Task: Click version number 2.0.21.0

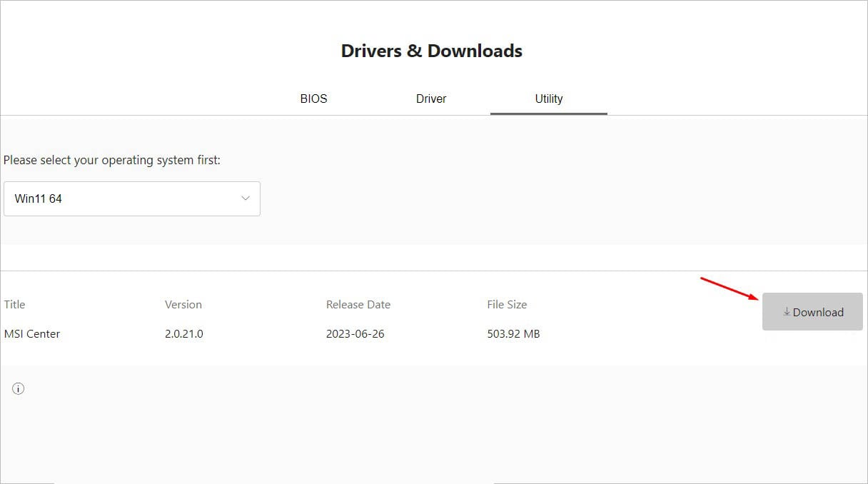Action: (x=184, y=333)
